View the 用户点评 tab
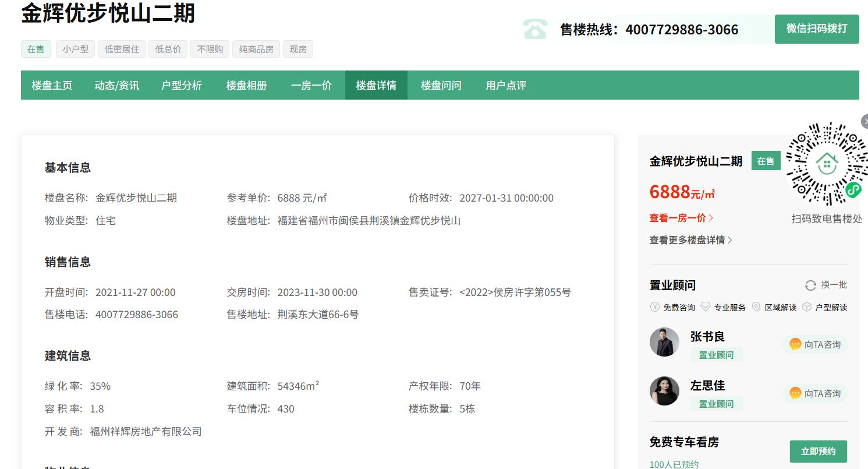 point(506,85)
